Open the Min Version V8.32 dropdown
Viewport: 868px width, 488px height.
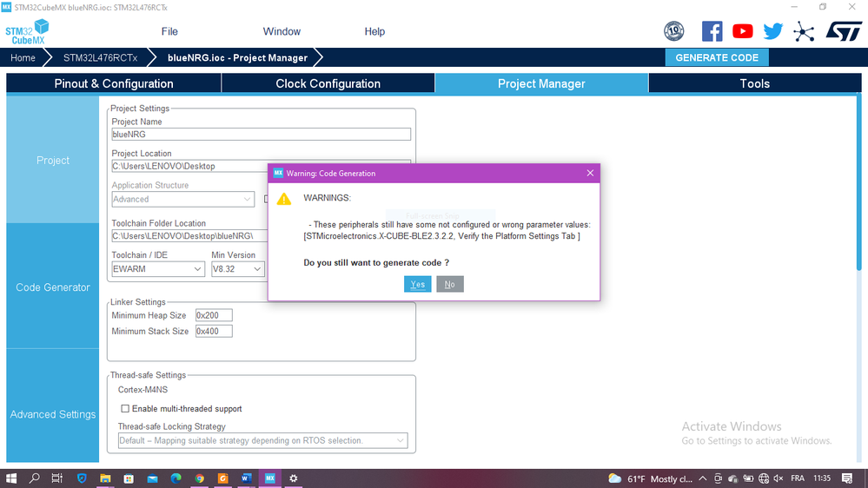[237, 269]
